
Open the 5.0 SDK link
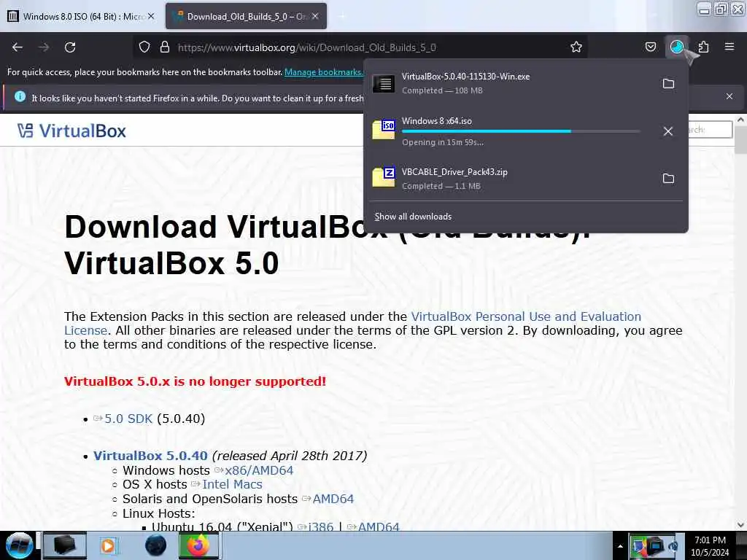[x=128, y=419]
